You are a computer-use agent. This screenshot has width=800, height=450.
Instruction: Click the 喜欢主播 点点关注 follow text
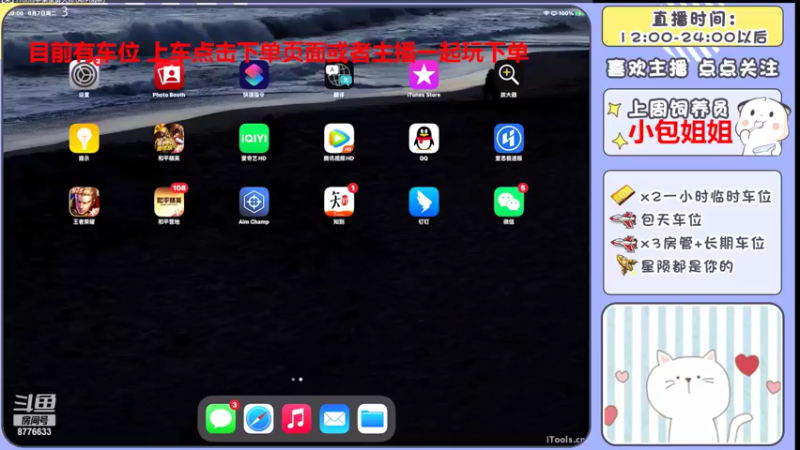point(692,68)
